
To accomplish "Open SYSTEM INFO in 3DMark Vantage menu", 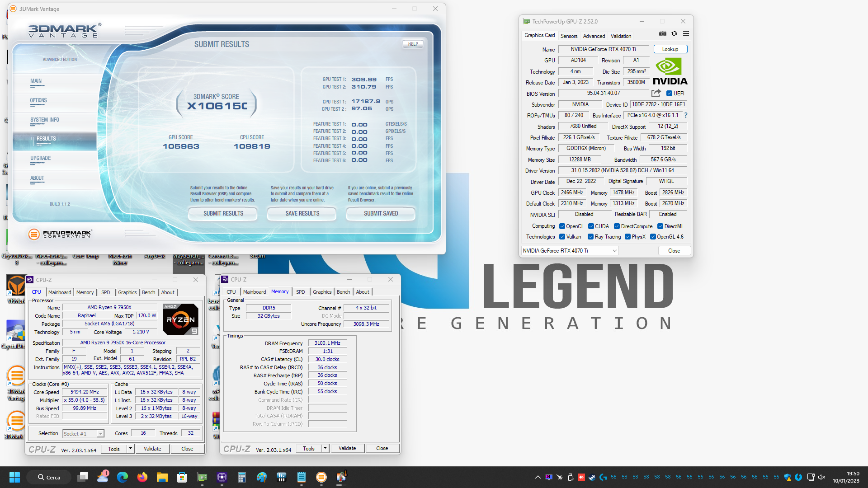I will click(x=45, y=120).
